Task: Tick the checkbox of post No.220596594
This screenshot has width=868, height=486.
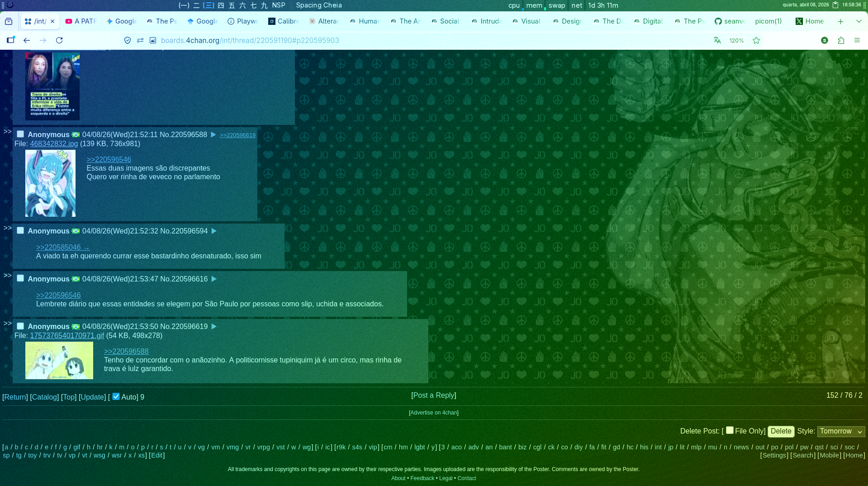Action: click(20, 230)
